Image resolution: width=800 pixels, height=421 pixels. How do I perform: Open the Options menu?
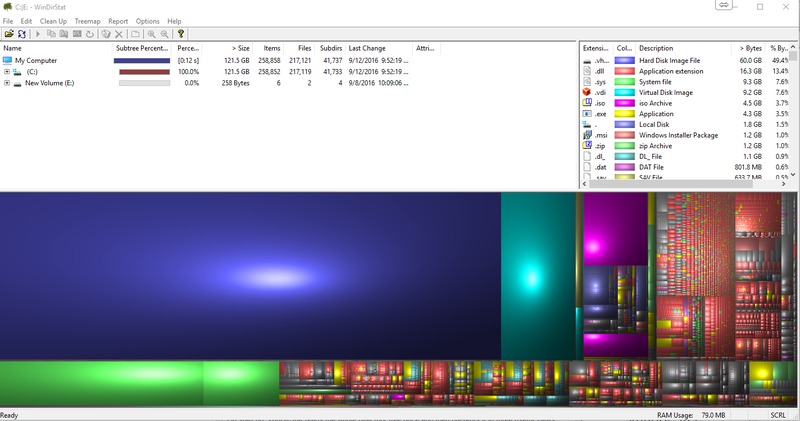pyautogui.click(x=147, y=20)
